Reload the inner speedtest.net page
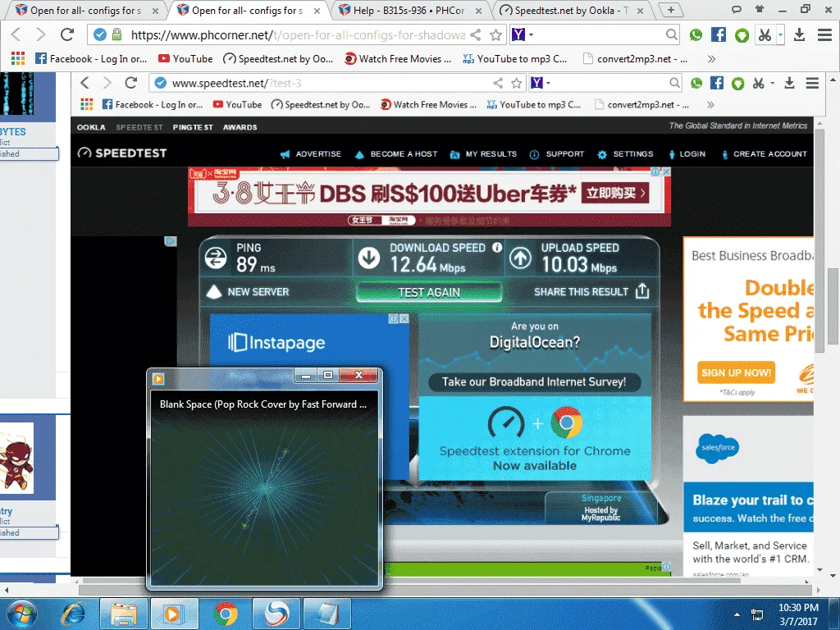The height and width of the screenshot is (630, 840). 131,83
